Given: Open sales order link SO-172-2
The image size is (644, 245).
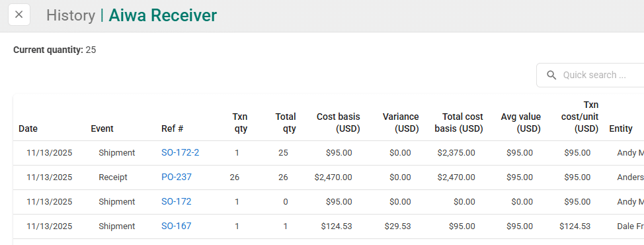Looking at the screenshot, I should [x=180, y=152].
